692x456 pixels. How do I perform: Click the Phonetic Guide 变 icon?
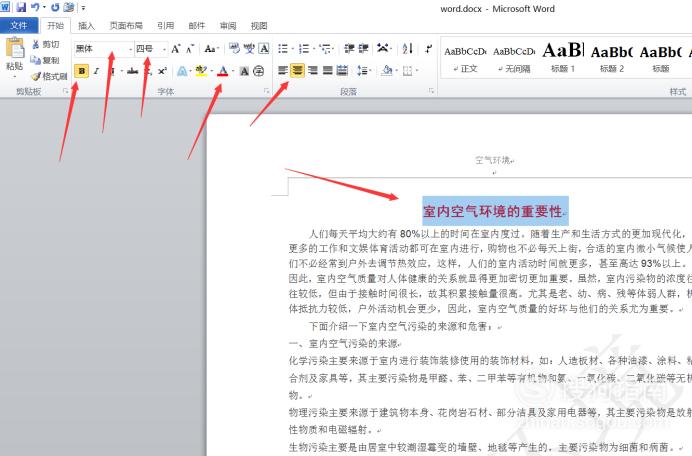[249, 49]
